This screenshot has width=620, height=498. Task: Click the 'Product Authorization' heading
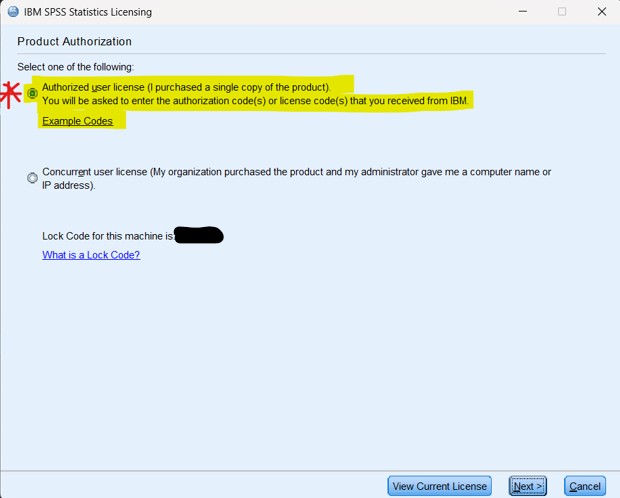coord(74,42)
